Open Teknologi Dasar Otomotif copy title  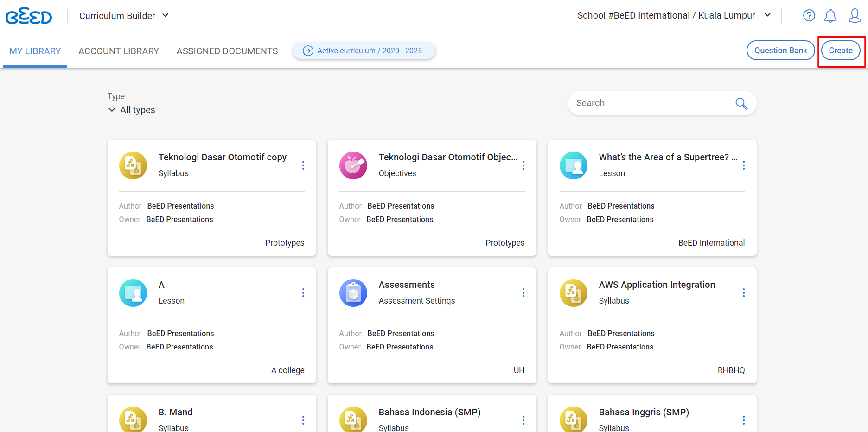click(223, 157)
